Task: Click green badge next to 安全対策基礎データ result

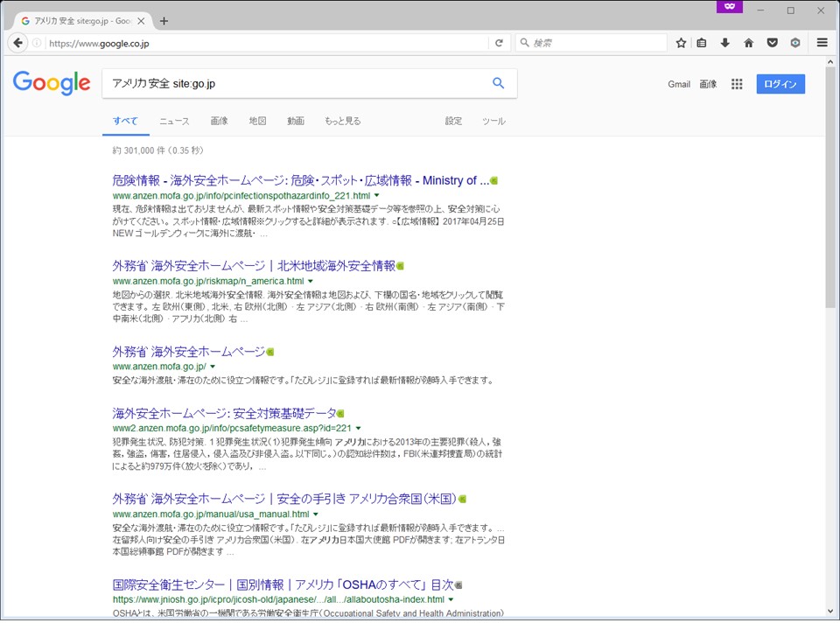Action: tap(340, 414)
